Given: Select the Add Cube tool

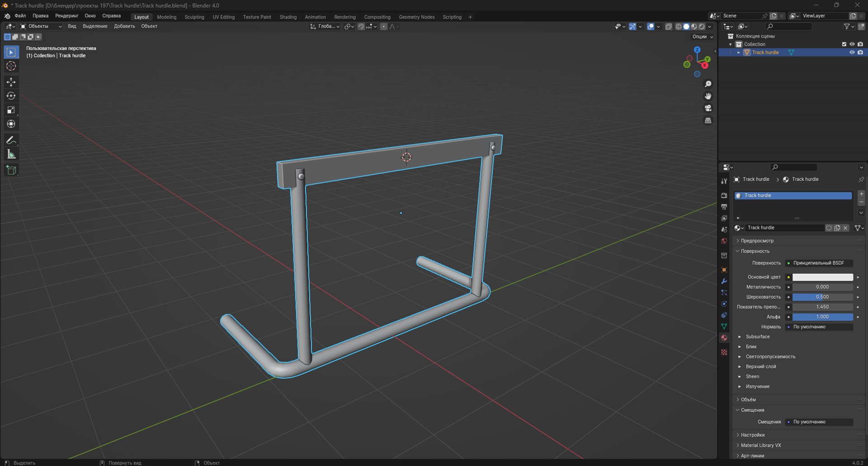Looking at the screenshot, I should pos(11,171).
